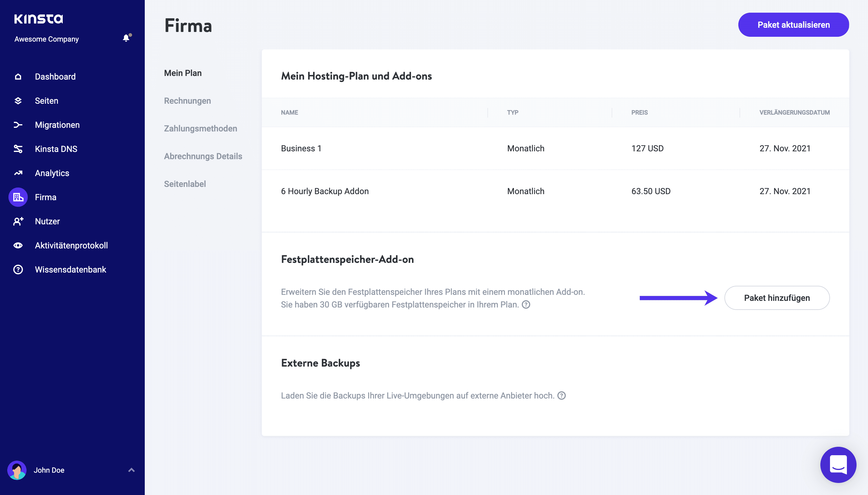Select the Seiten sidebar icon
868x495 pixels.
(x=18, y=100)
